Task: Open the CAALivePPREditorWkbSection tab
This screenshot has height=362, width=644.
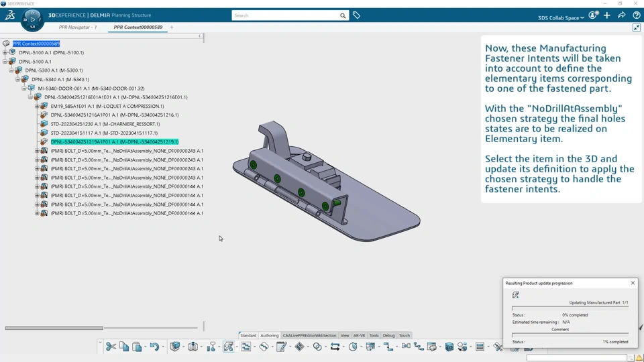Action: coord(309,335)
